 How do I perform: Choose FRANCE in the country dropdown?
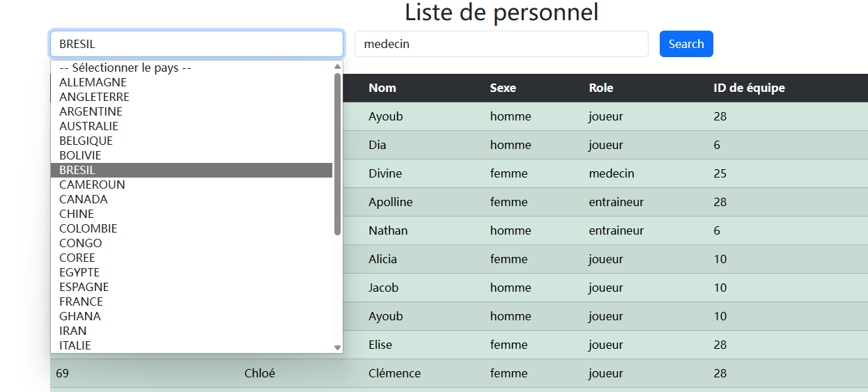(x=81, y=301)
